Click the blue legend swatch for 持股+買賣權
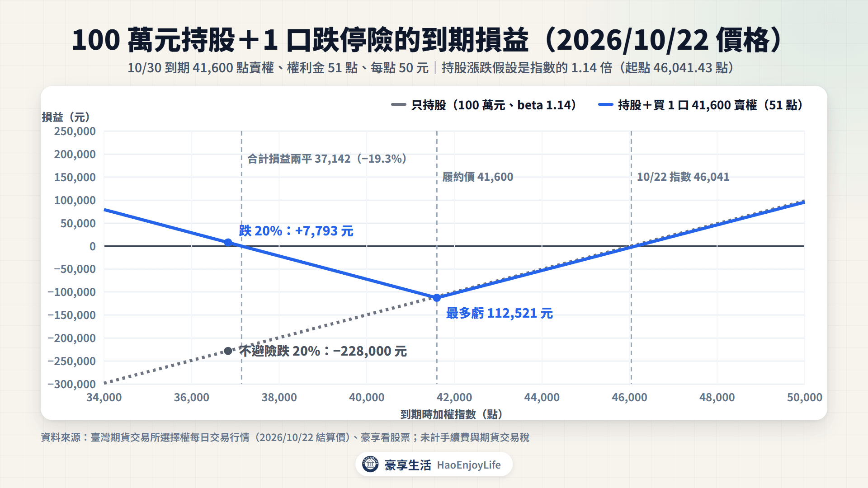Screen dimensions: 868x488 point(605,105)
